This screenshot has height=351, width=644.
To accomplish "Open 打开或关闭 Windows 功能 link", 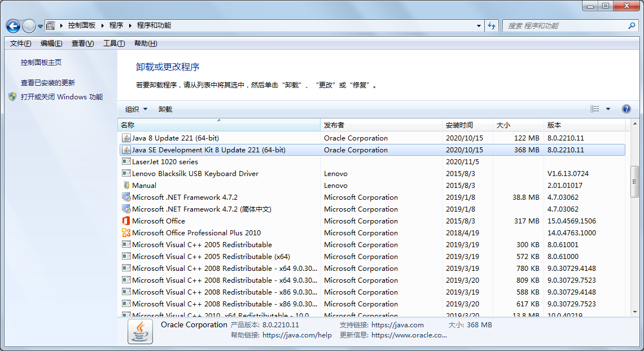I will pyautogui.click(x=62, y=97).
